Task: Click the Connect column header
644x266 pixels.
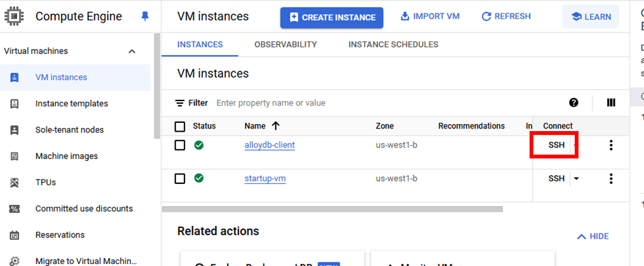Action: [x=558, y=126]
